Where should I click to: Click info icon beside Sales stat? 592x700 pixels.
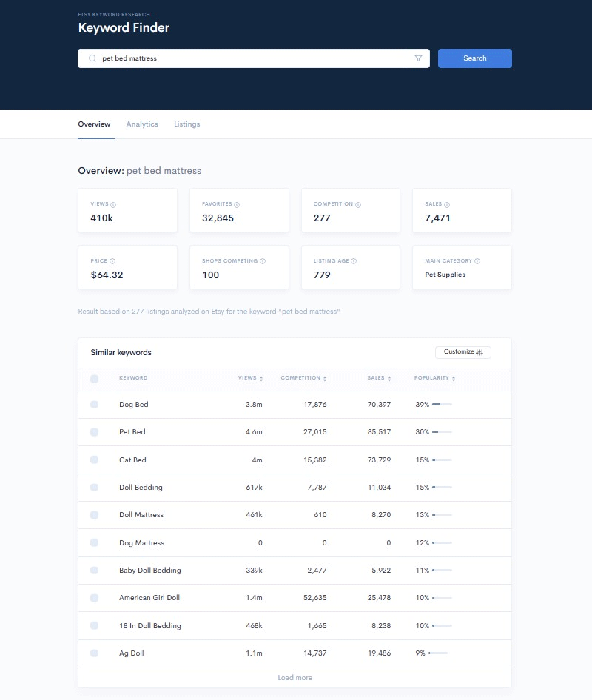pyautogui.click(x=447, y=204)
